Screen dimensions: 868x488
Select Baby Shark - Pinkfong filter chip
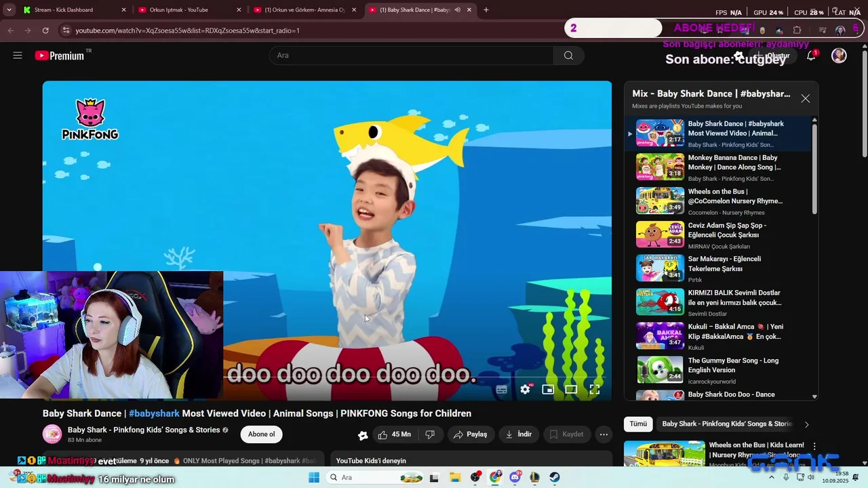click(x=727, y=424)
